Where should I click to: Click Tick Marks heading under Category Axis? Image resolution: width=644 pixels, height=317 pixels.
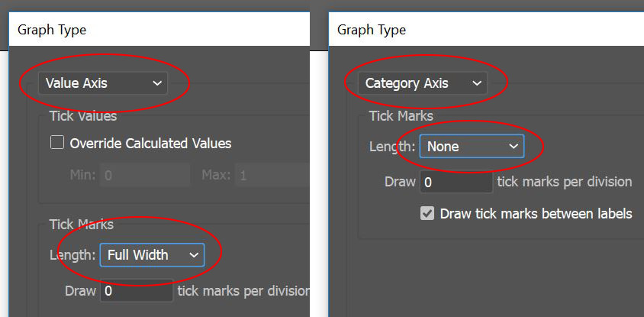coord(401,116)
